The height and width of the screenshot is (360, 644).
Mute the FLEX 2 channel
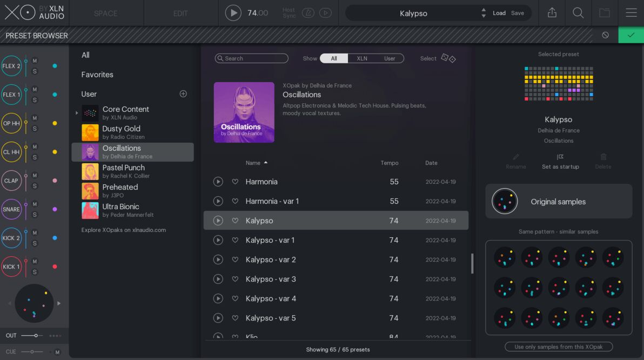(35, 61)
